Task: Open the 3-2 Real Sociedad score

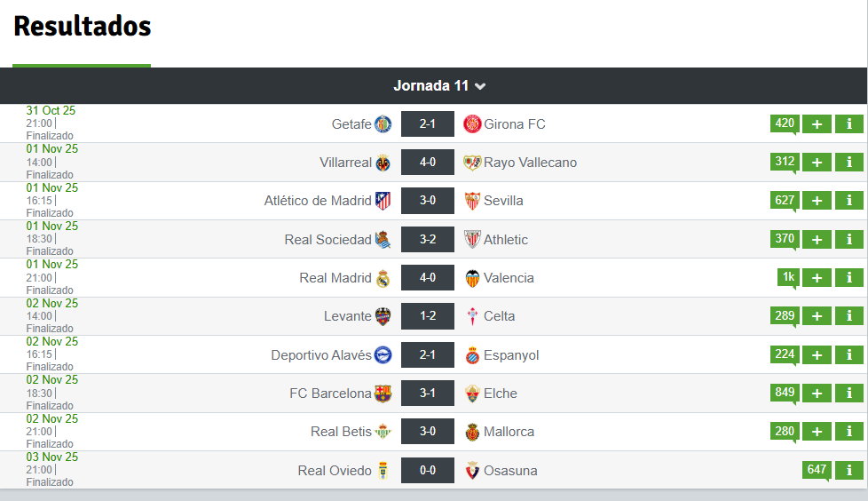Action: tap(427, 240)
